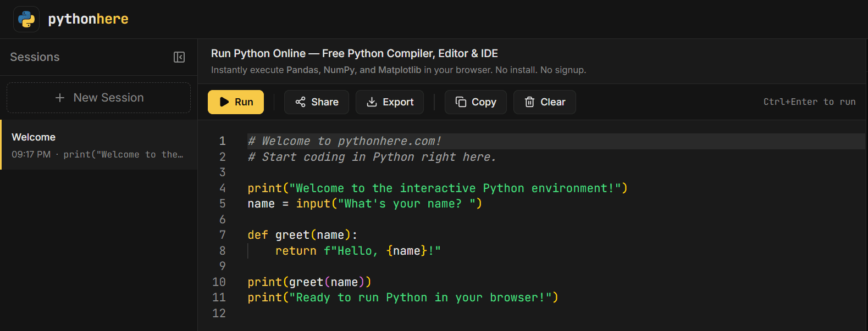Click the 'Ctrl+Enter to run' hint

(x=809, y=102)
